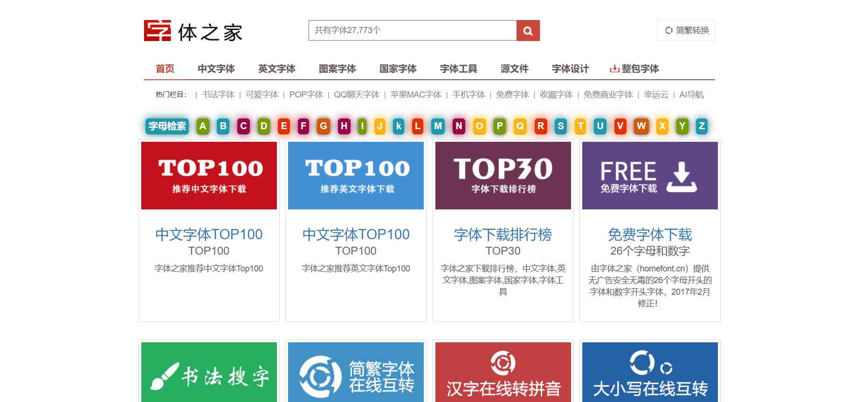Open letter T font index
The width and height of the screenshot is (868, 402).
tap(580, 126)
